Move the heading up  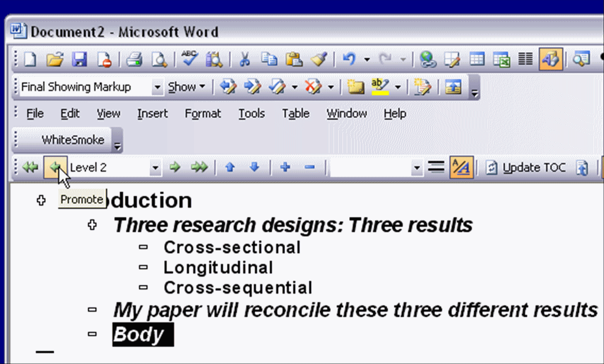230,167
